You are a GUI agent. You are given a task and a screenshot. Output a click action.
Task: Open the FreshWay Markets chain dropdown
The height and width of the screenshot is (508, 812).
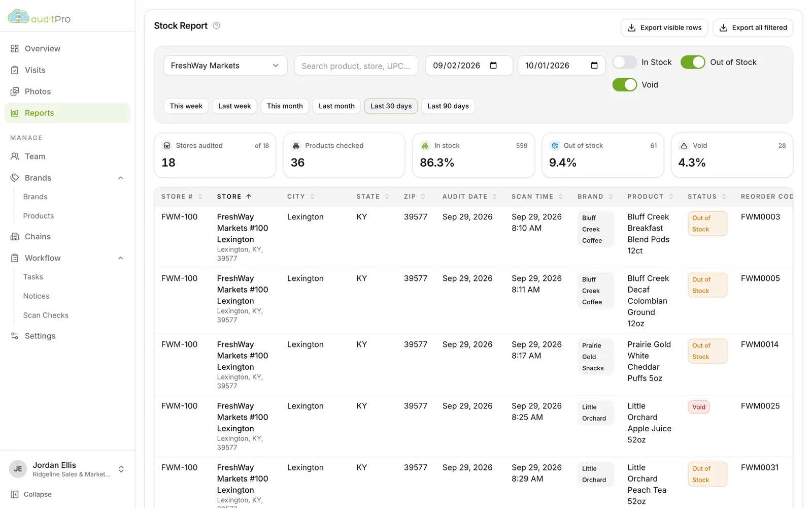click(225, 66)
